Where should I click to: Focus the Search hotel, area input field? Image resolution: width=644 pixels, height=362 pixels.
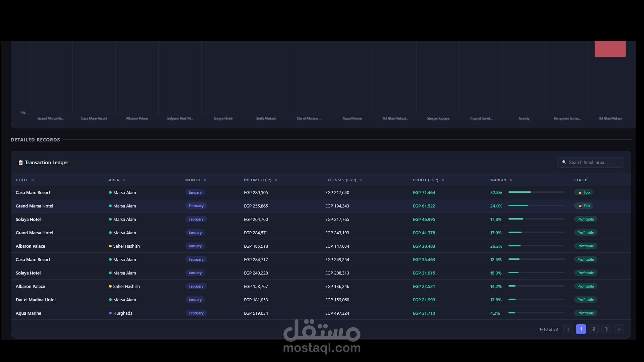594,162
